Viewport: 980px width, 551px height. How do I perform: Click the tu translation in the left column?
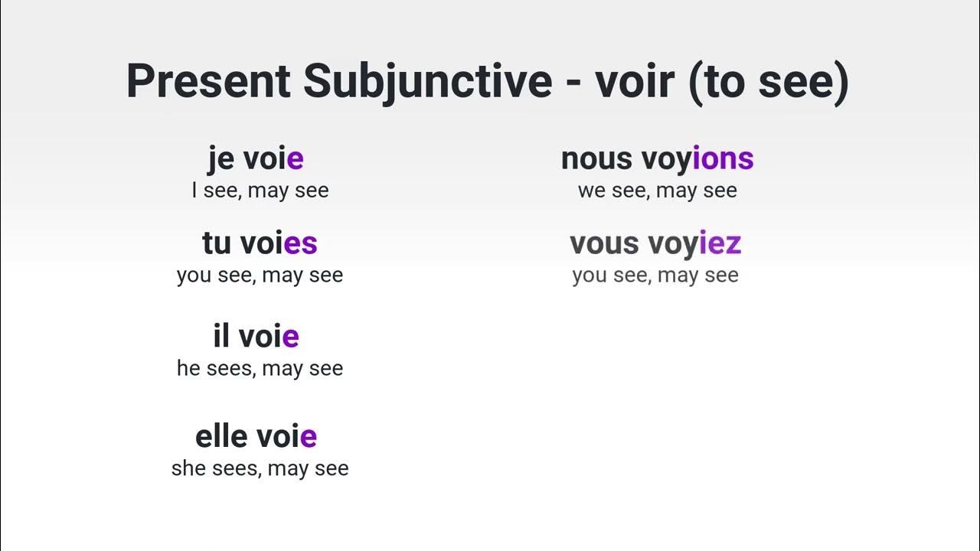point(260,275)
